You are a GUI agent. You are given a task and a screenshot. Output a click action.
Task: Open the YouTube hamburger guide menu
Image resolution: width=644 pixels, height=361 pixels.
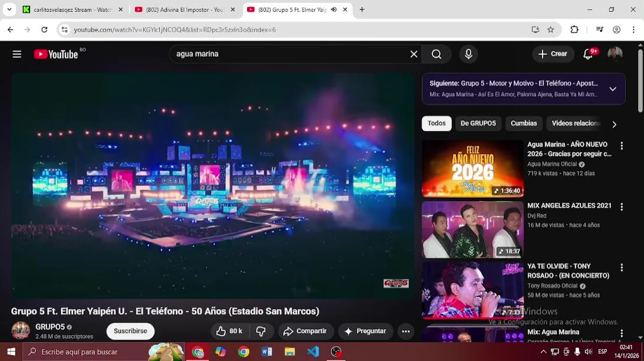pyautogui.click(x=17, y=54)
